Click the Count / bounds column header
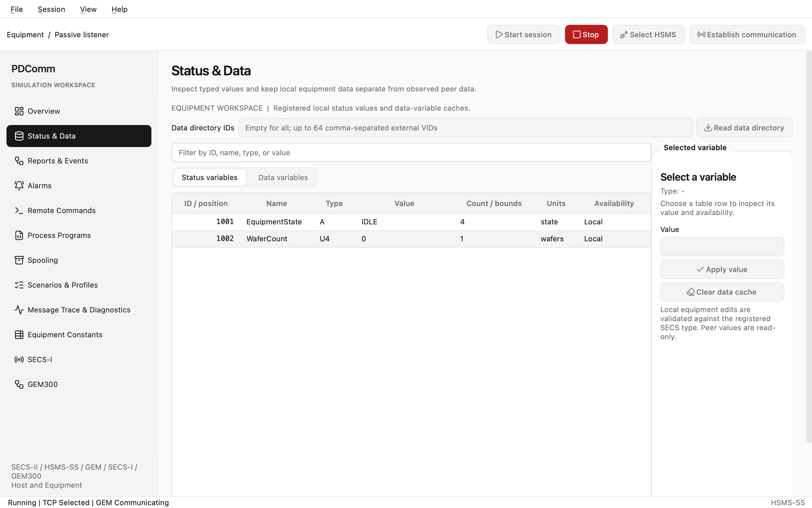The image size is (812, 508). [494, 203]
